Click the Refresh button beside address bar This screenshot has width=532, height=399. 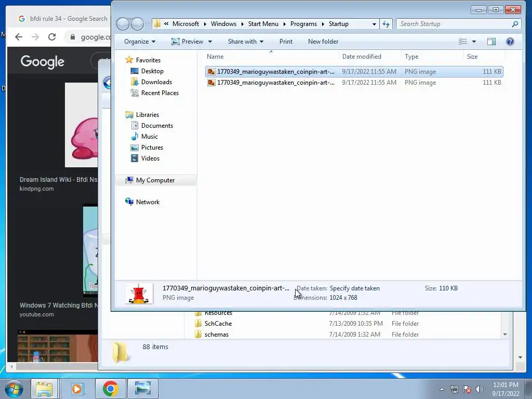pyautogui.click(x=386, y=24)
